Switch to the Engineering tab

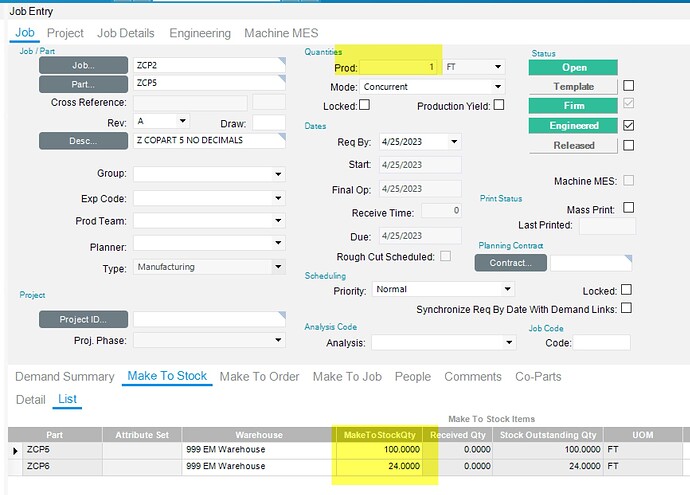click(x=200, y=33)
